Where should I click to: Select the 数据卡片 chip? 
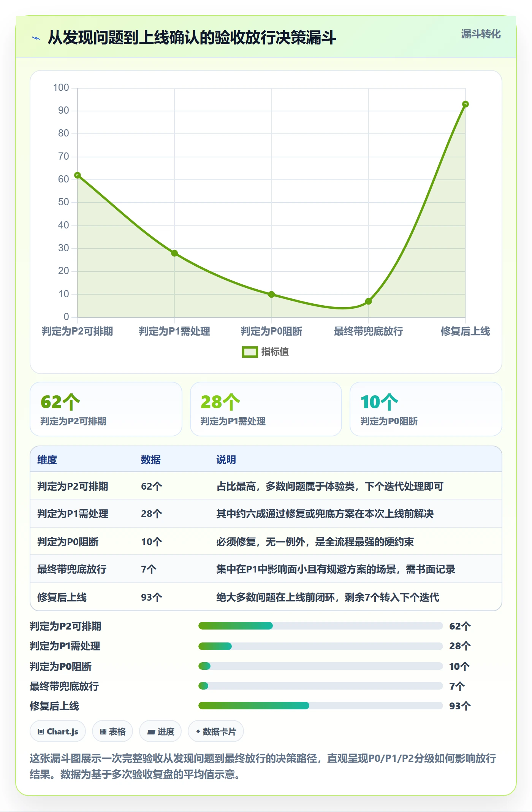click(x=216, y=731)
